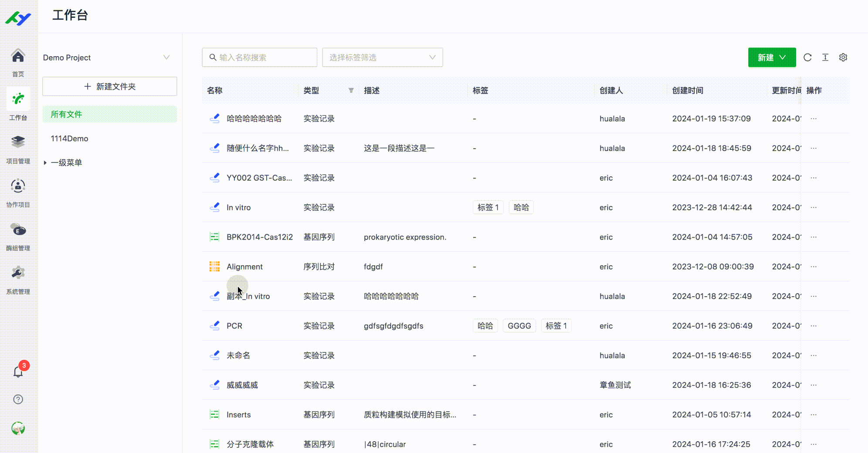Click the green 新建 create button

771,57
